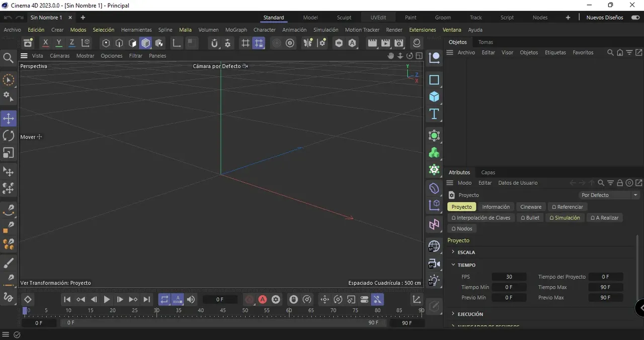Viewport: 644px width, 340px height.
Task: Switch to the Capas tab
Action: pos(488,172)
